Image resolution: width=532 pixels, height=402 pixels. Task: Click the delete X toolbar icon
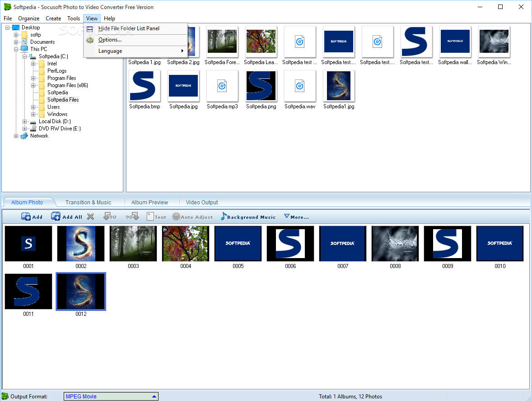(90, 217)
